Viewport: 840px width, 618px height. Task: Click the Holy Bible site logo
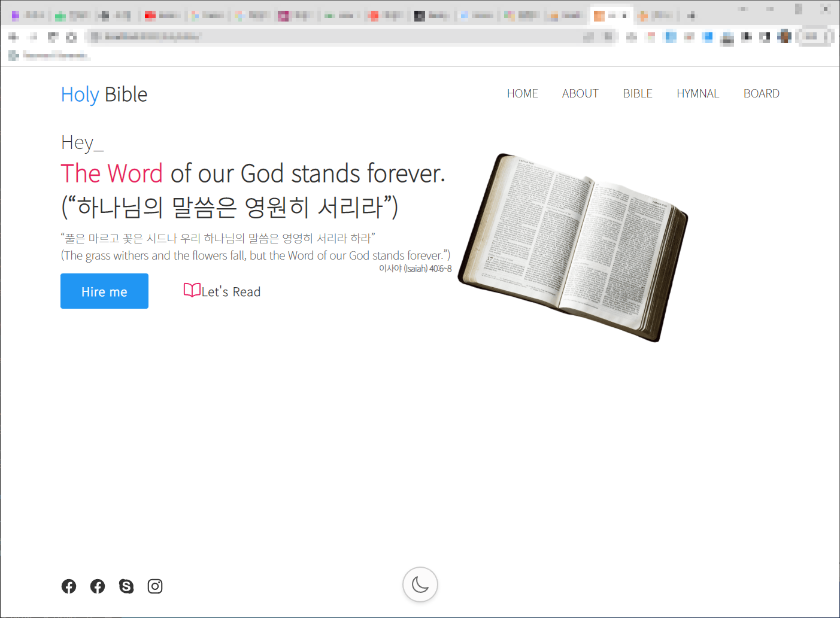click(104, 95)
